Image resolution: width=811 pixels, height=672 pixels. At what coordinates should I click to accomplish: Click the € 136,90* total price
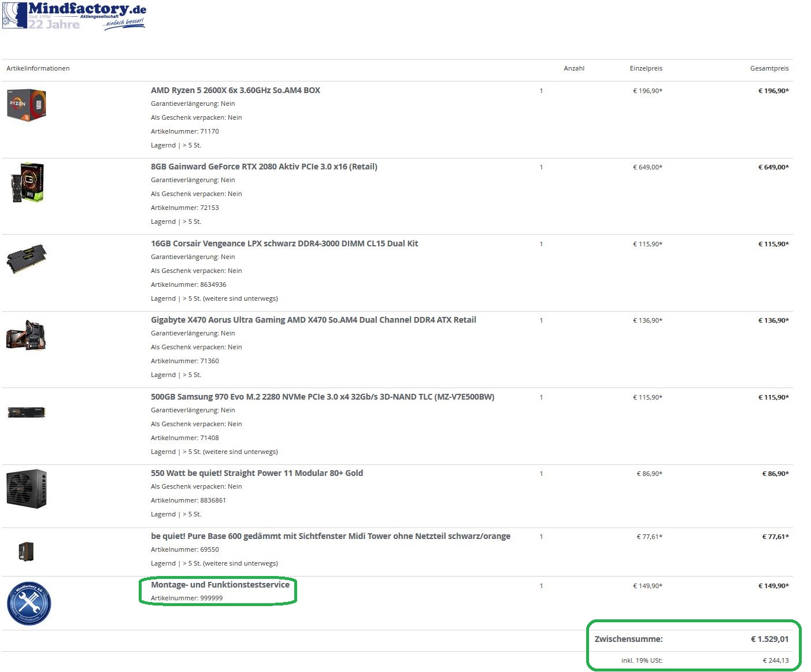tap(773, 320)
